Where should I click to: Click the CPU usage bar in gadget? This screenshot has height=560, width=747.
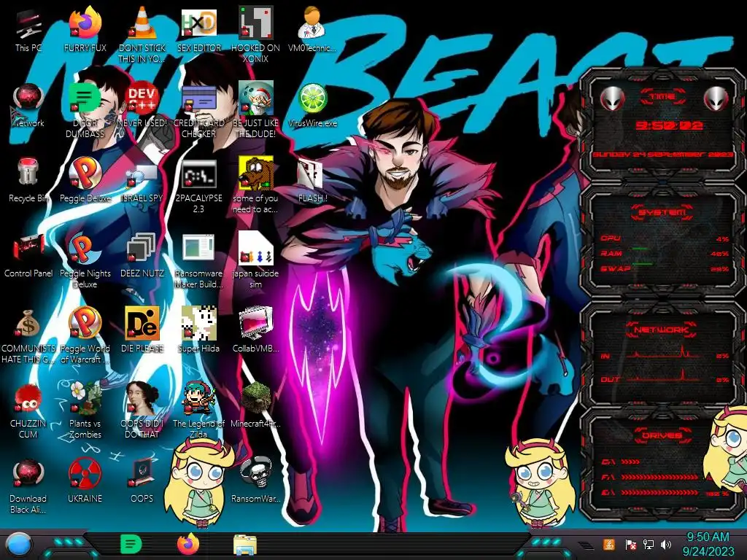(x=665, y=239)
